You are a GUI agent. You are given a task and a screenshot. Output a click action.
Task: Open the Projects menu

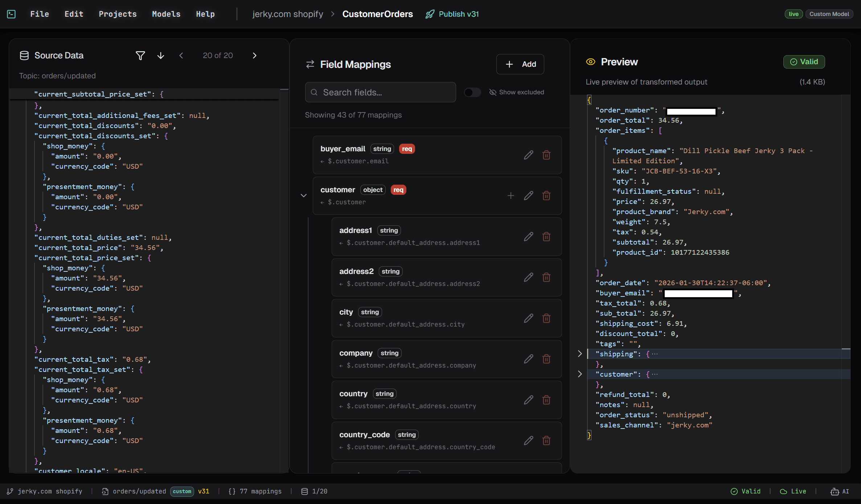coord(118,14)
